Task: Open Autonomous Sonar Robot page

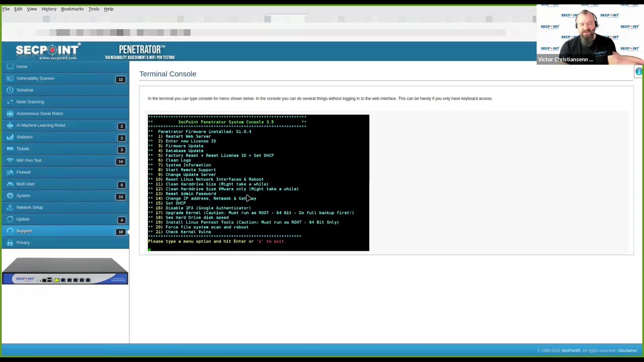Action: tap(40, 114)
